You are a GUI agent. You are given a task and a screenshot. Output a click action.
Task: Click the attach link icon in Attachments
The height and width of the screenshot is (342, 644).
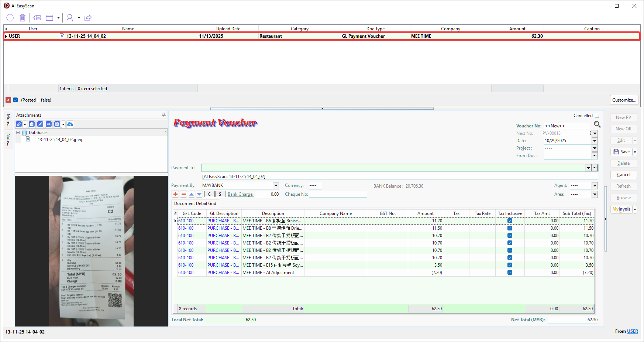coord(19,124)
